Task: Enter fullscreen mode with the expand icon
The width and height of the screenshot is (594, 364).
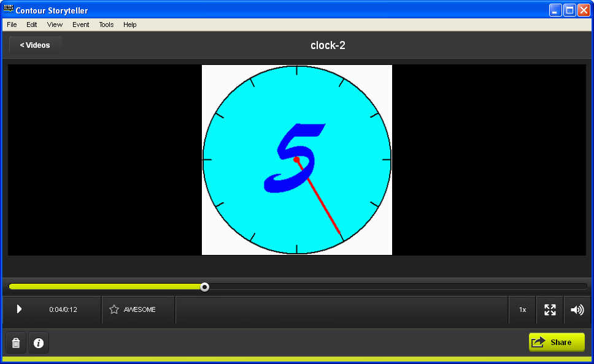Action: pyautogui.click(x=550, y=309)
